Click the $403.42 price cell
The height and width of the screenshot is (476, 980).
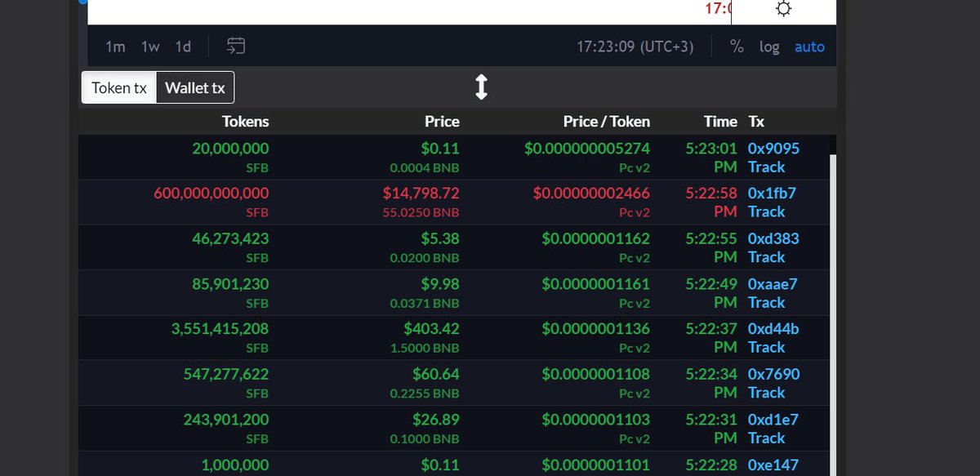pos(431,329)
